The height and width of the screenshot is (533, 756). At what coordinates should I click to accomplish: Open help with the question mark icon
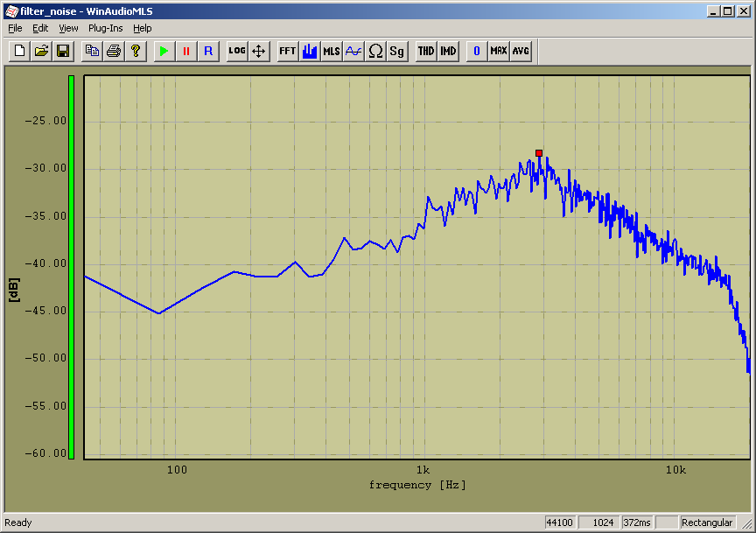[135, 51]
